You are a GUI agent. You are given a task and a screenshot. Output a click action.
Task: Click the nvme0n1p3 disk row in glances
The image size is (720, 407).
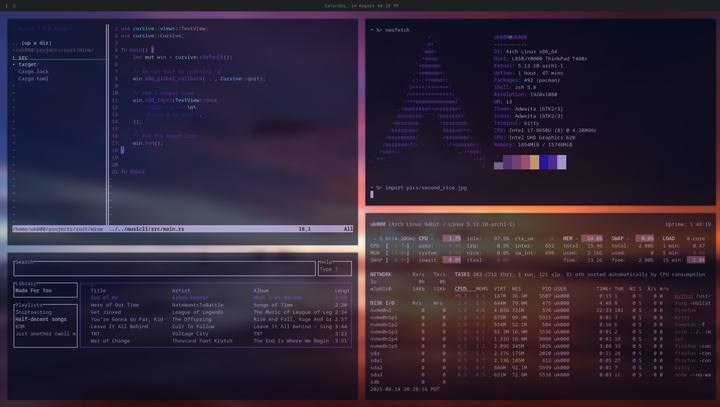coord(408,332)
